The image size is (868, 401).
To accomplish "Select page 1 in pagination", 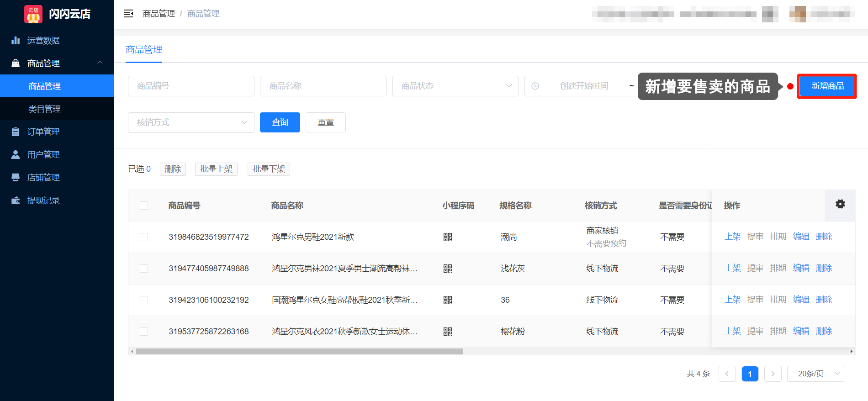I will click(x=750, y=374).
